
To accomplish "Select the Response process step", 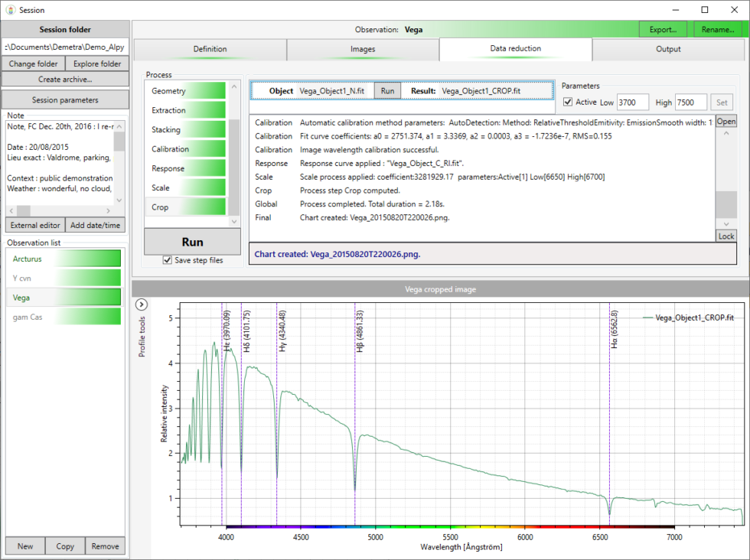I will (x=184, y=168).
